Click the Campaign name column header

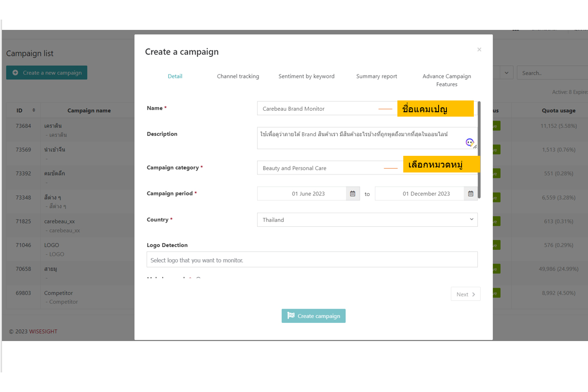click(x=89, y=111)
